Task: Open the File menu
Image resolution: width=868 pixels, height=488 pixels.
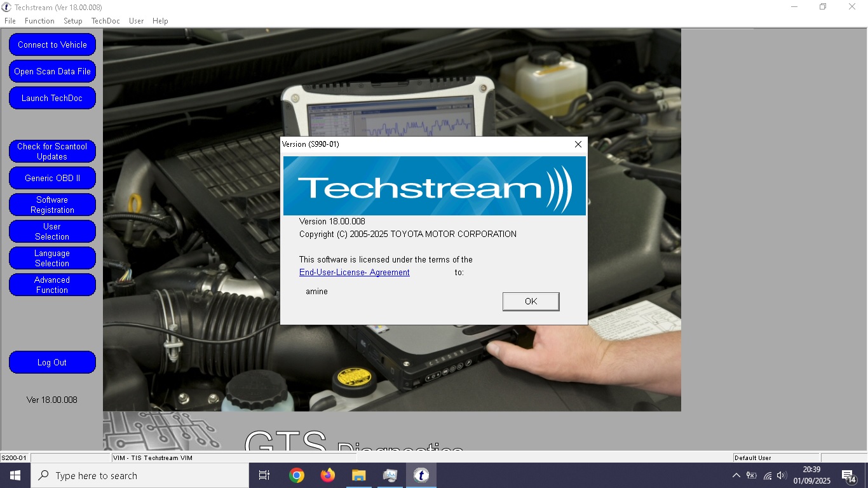Action: (10, 21)
